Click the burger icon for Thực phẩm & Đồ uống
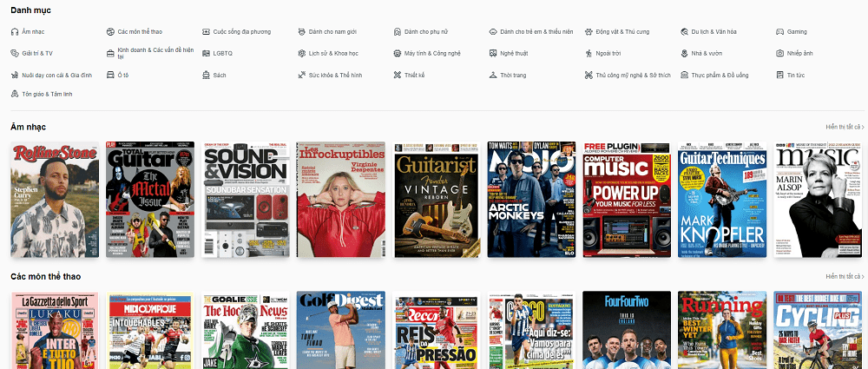The image size is (868, 369). coord(684,76)
